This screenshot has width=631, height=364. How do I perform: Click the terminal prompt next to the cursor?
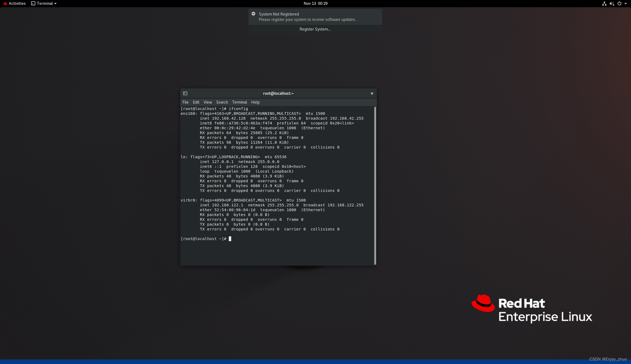tap(230, 238)
